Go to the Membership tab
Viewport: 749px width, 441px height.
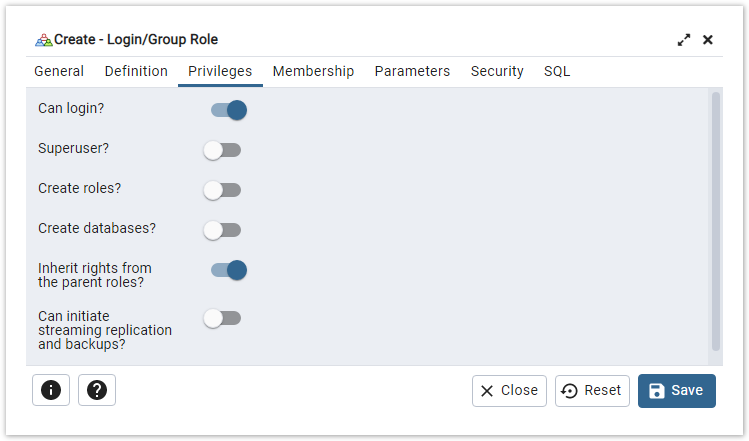(313, 71)
